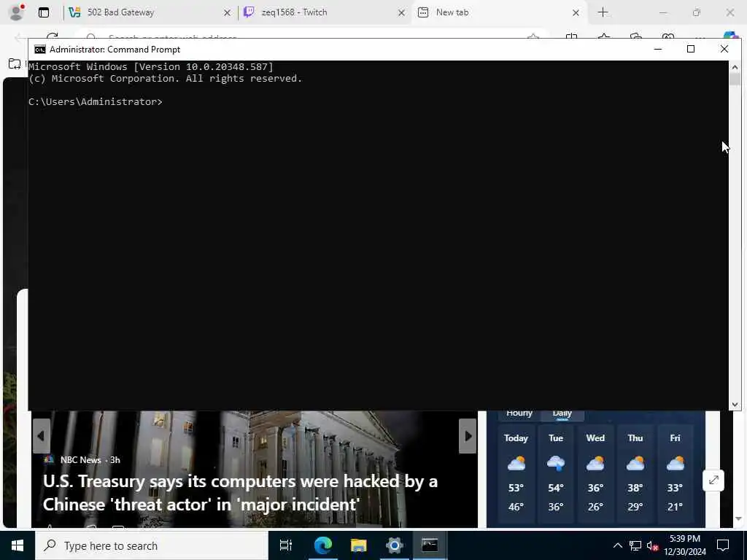Show next news story with right arrow

pos(468,436)
